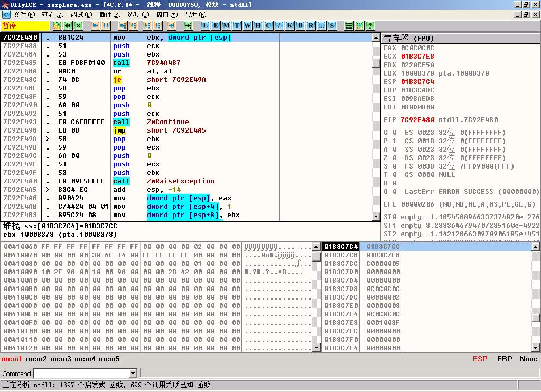Toggle the Z flag value in registers
This screenshot has width=541, height=392.
coord(394,158)
